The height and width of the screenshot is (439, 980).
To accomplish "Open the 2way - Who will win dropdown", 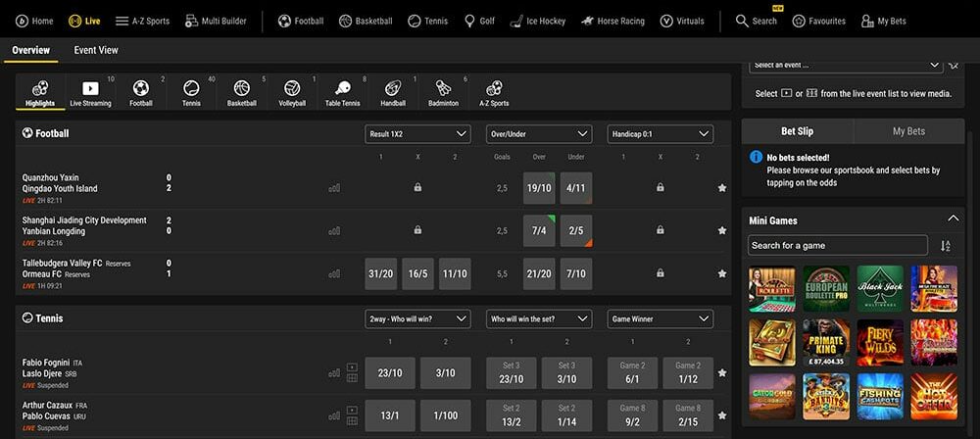I will tap(417, 318).
